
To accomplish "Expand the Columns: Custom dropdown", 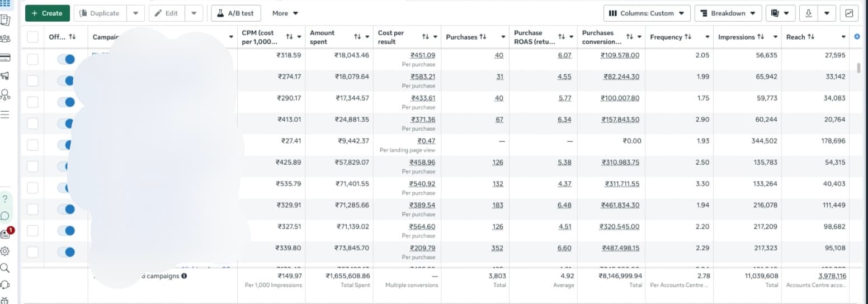I will coord(647,13).
